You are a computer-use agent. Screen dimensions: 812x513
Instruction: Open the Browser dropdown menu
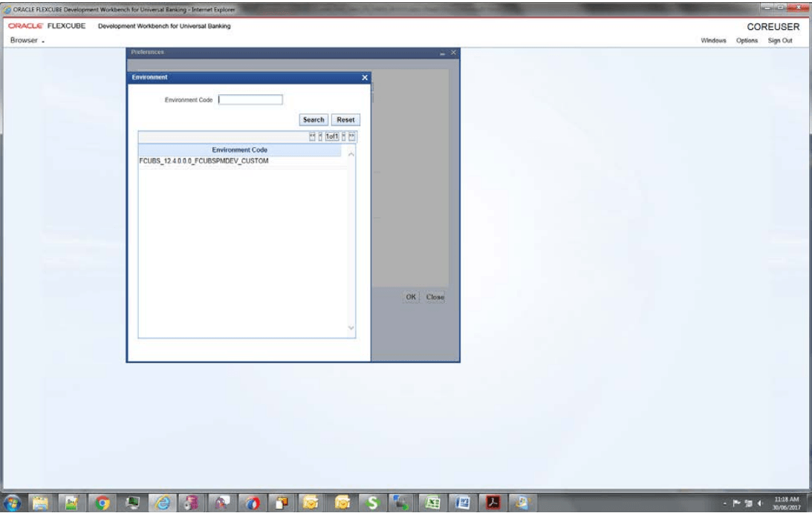(27, 40)
